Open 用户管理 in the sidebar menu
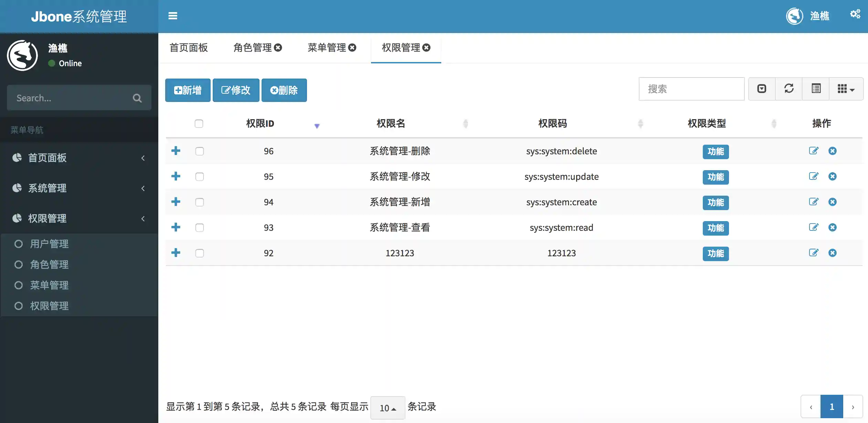The image size is (868, 423). click(x=49, y=244)
